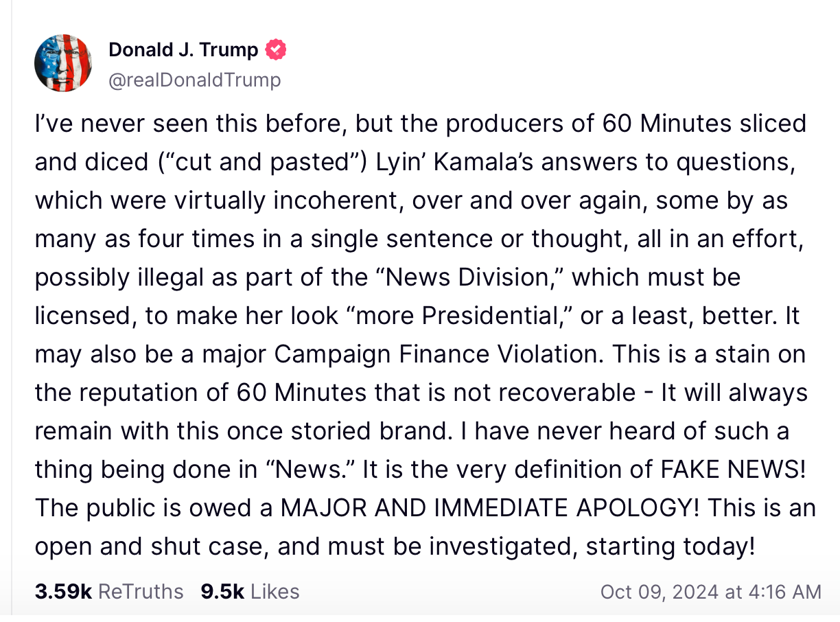This screenshot has height=622, width=840.
Task: Open the Donald J. Trump display name
Action: 183,50
